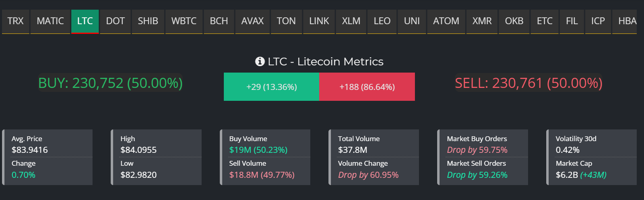Go to the AVAX tab
This screenshot has height=200, width=644.
pos(253,21)
